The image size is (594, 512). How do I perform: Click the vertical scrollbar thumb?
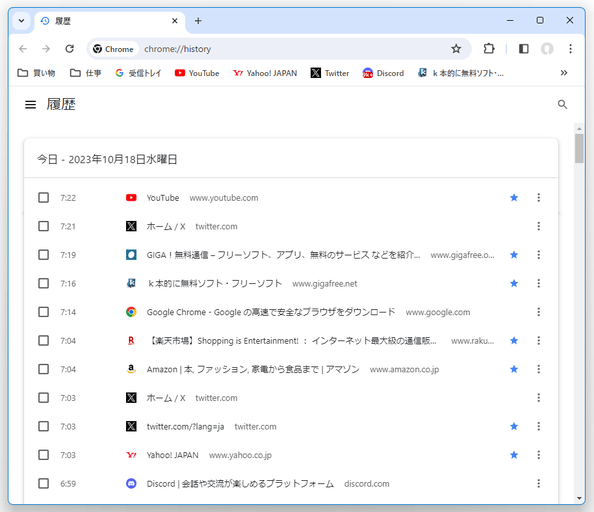579,148
